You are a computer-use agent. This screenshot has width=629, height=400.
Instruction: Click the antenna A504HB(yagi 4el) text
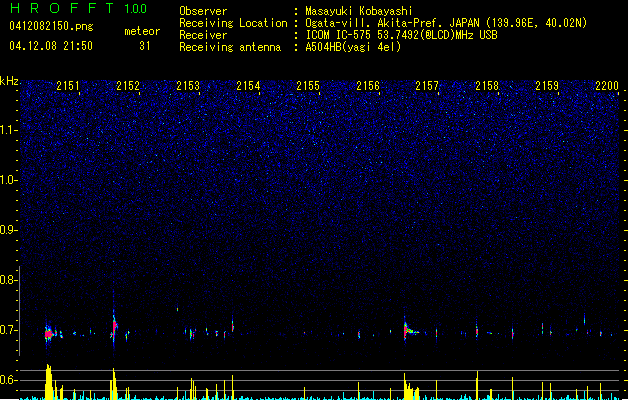(x=353, y=47)
